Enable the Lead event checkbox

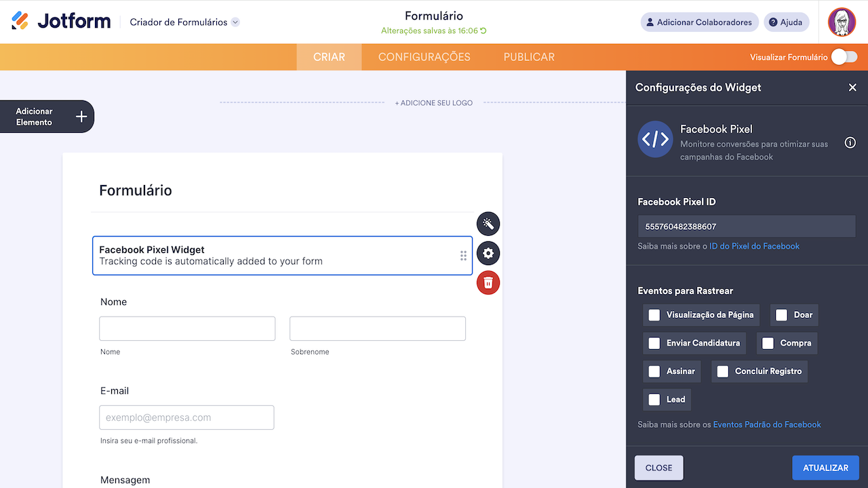654,399
